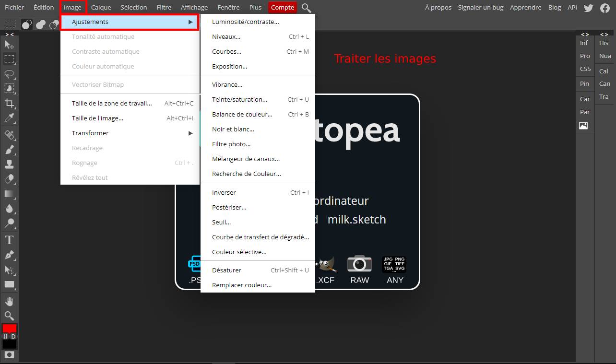Image resolution: width=616 pixels, height=364 pixels.
Task: Collapse the left toolbar with the >< toggle
Action: (10, 35)
